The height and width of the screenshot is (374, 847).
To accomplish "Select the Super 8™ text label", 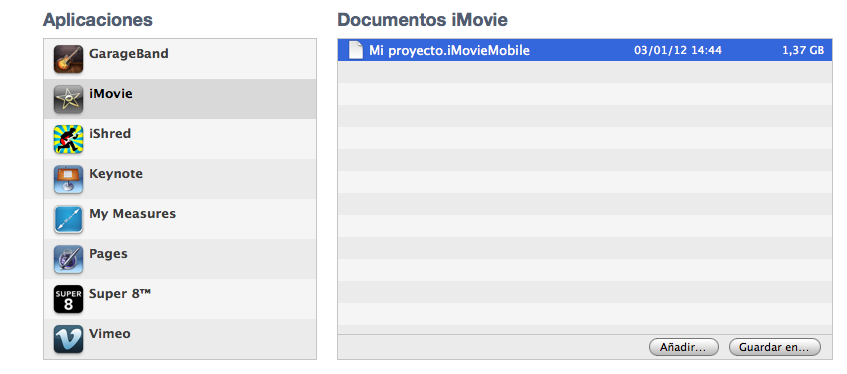I will 120,293.
